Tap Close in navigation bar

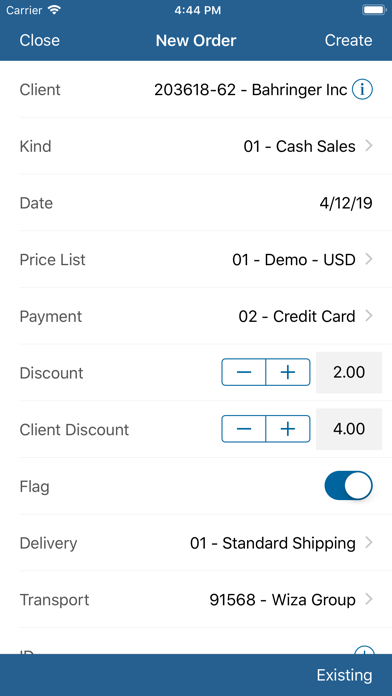[x=40, y=40]
